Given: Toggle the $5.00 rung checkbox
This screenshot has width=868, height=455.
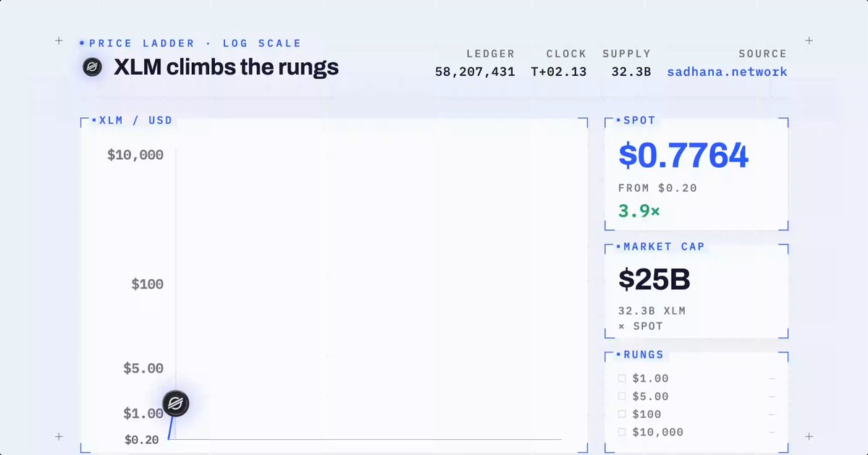Looking at the screenshot, I should [x=622, y=396].
